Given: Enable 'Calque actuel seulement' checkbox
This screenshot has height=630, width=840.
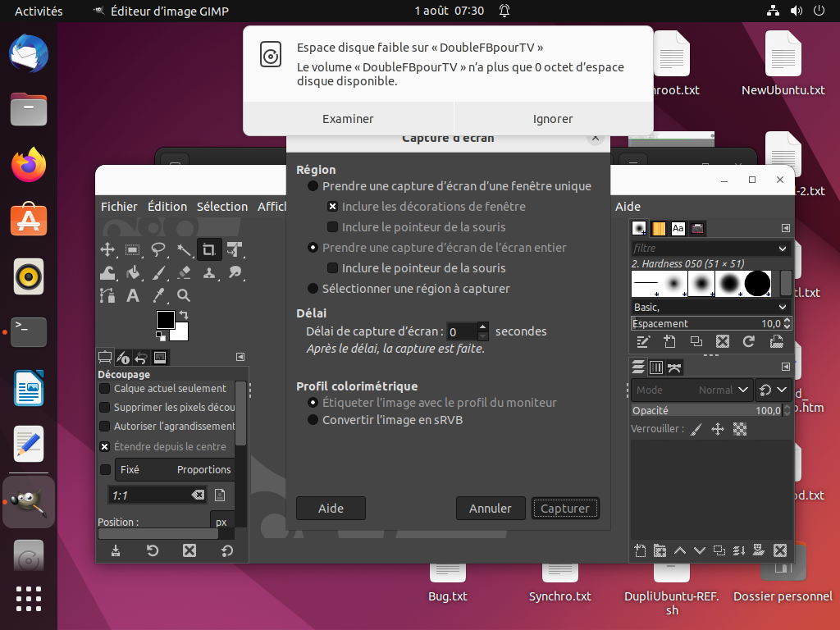Looking at the screenshot, I should 105,389.
